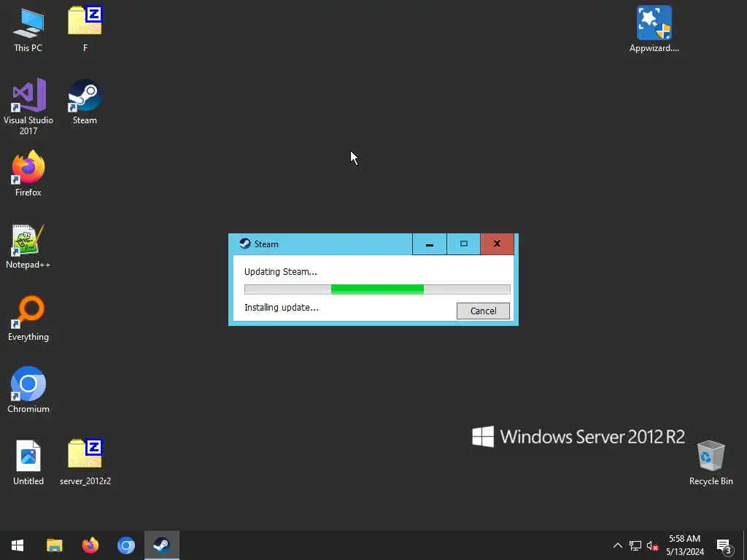The height and width of the screenshot is (560, 747).
Task: Click the Steam logo in the dialog title bar
Action: click(245, 244)
